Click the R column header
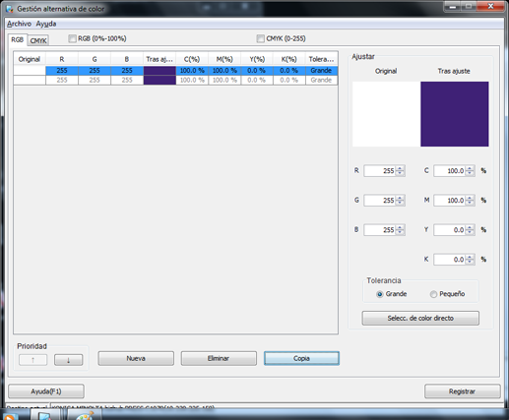The width and height of the screenshot is (509, 420). (62, 59)
